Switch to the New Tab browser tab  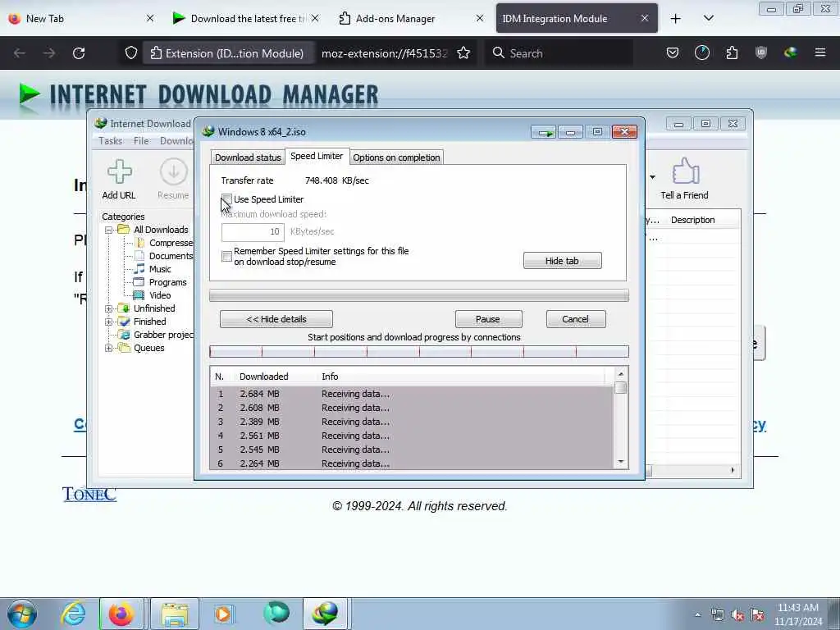pos(82,18)
